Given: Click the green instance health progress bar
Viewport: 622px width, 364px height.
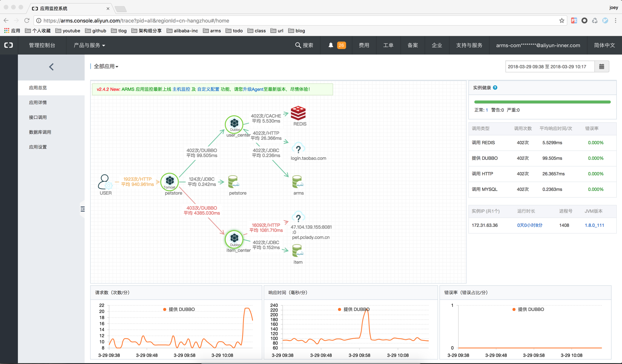Looking at the screenshot, I should click(542, 102).
